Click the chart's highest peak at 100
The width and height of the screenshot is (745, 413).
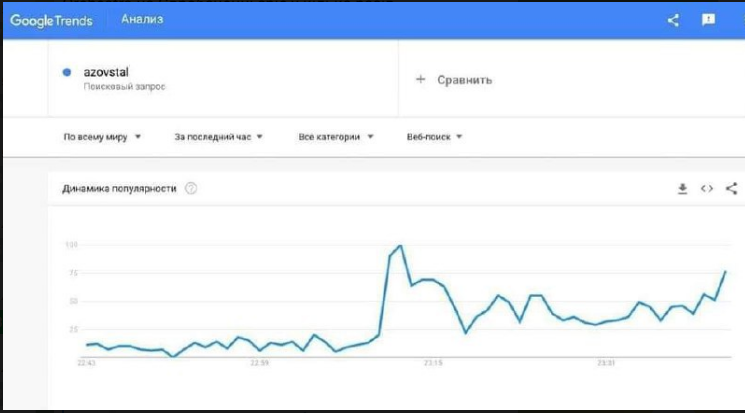tap(399, 245)
